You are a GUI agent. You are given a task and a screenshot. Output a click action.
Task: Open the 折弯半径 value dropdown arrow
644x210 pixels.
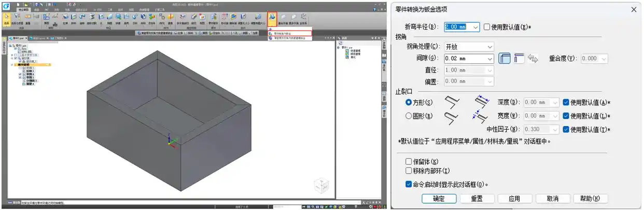(475, 26)
